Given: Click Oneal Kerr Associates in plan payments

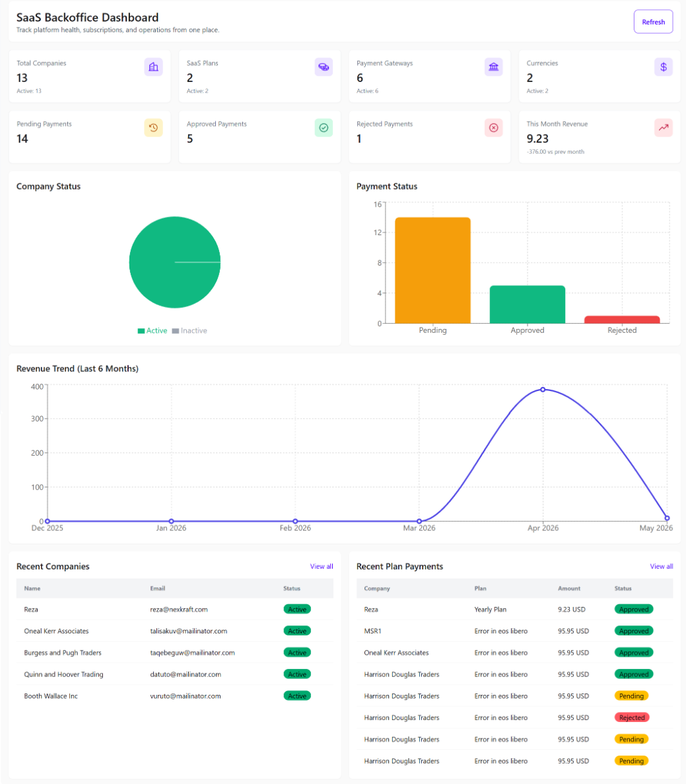Looking at the screenshot, I should [397, 653].
